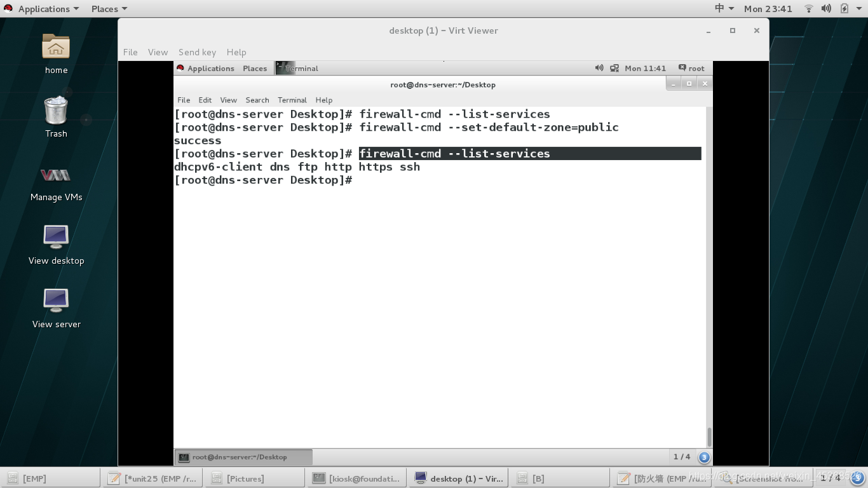Switch to kiosk@foundation terminal taskbar item
Viewport: 868px width, 488px height.
(x=357, y=478)
